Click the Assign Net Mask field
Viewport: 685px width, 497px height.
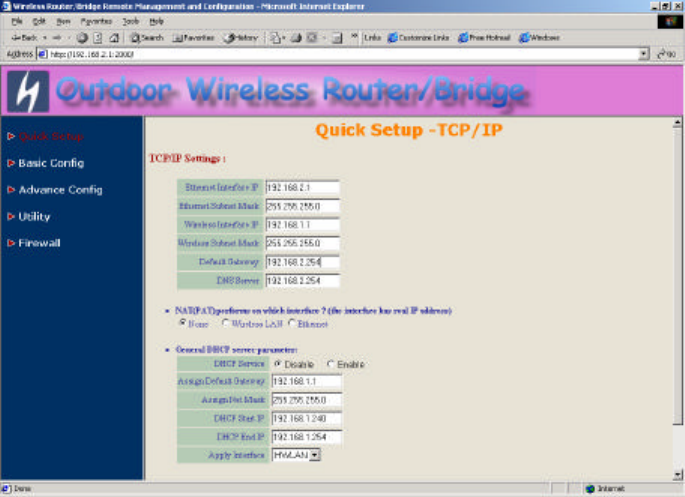(307, 400)
